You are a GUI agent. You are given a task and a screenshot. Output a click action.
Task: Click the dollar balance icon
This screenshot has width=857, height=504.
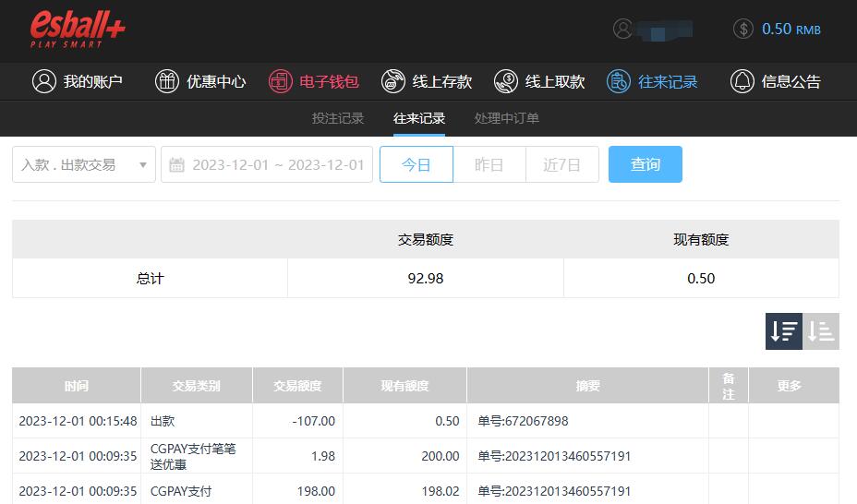pyautogui.click(x=743, y=29)
